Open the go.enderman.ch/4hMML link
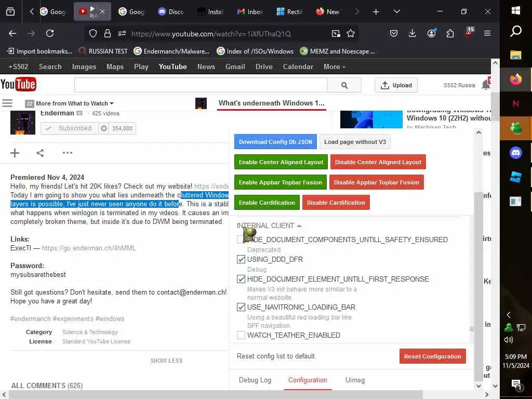This screenshot has height=399, width=532. (x=89, y=248)
